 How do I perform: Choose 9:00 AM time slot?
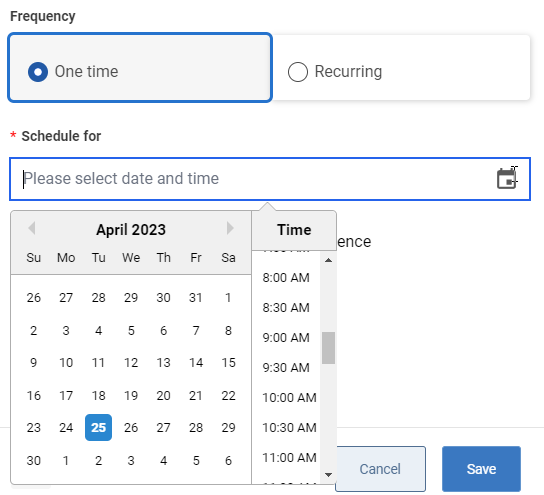coord(286,338)
